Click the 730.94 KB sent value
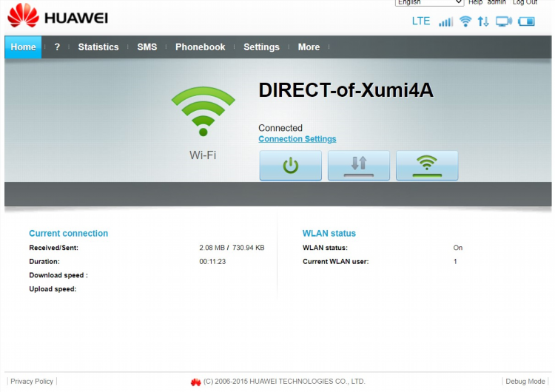This screenshot has height=392, width=555. pyautogui.click(x=249, y=248)
